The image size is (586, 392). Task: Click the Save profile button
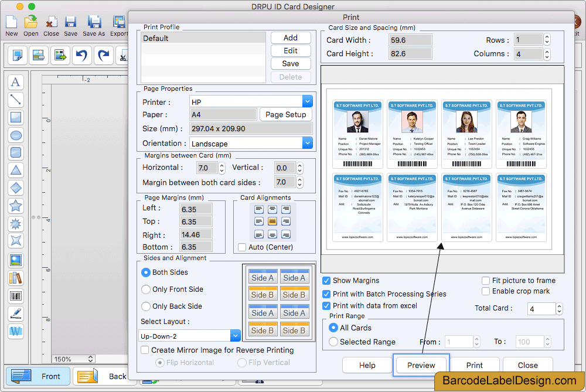[x=291, y=64]
